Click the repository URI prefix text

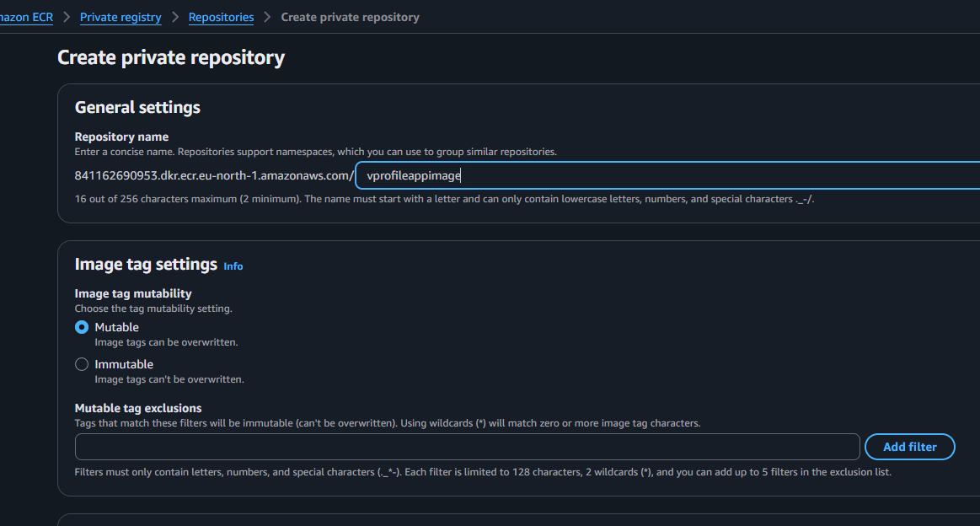click(x=213, y=175)
